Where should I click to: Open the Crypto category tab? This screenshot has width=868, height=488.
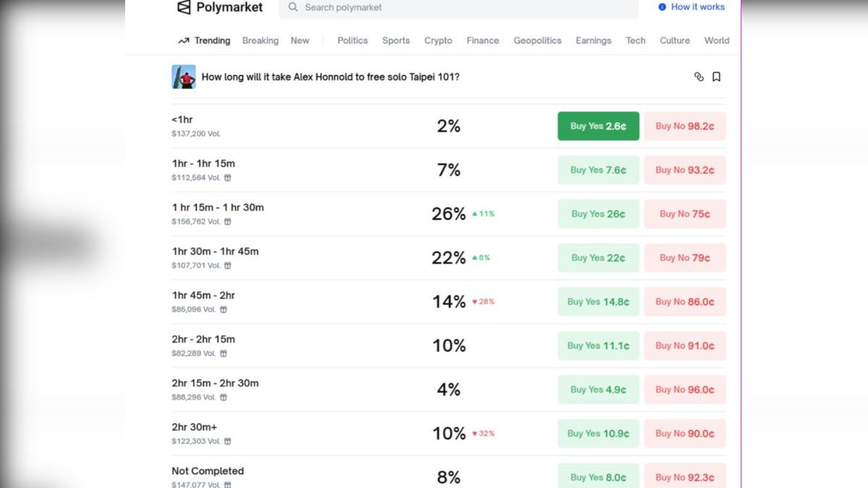pyautogui.click(x=438, y=40)
